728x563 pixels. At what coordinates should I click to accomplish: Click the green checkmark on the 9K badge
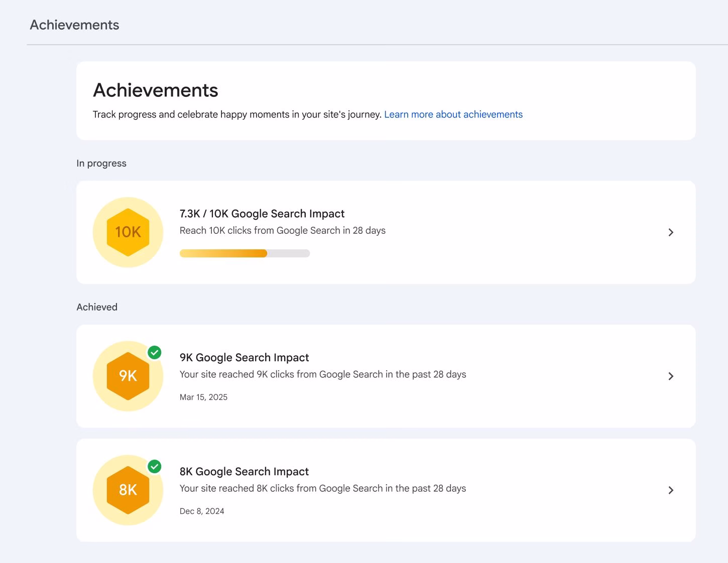[155, 353]
